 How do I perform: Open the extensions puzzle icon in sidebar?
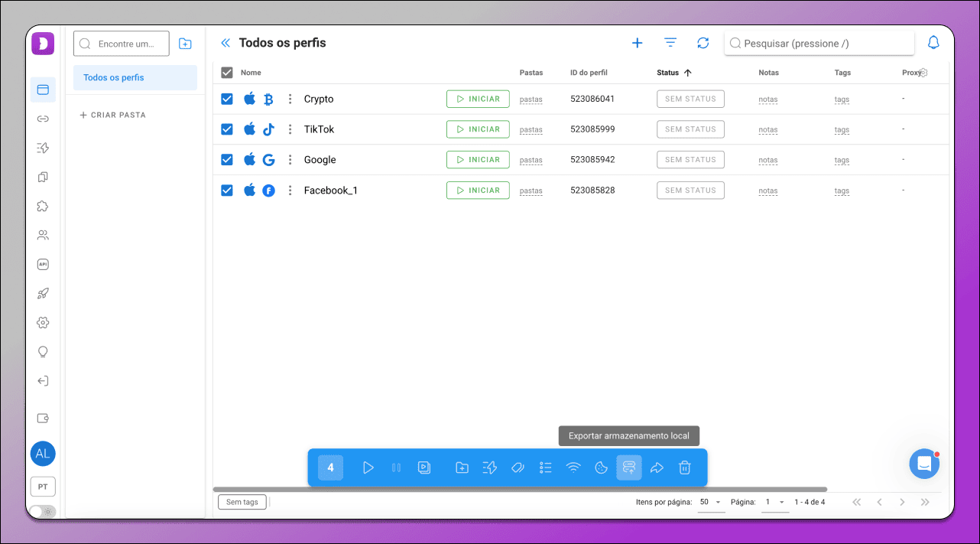point(43,206)
